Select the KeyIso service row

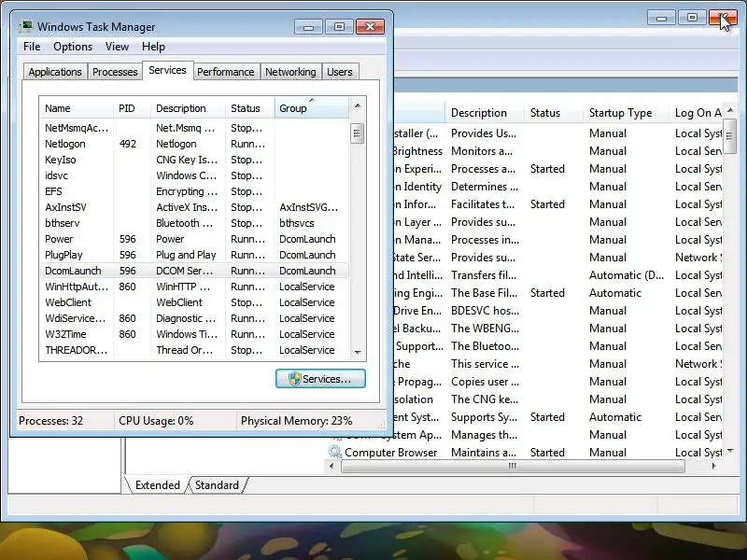tap(194, 160)
